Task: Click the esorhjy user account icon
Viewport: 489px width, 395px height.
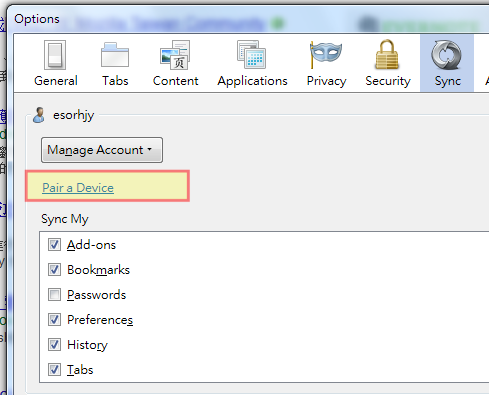Action: (39, 115)
